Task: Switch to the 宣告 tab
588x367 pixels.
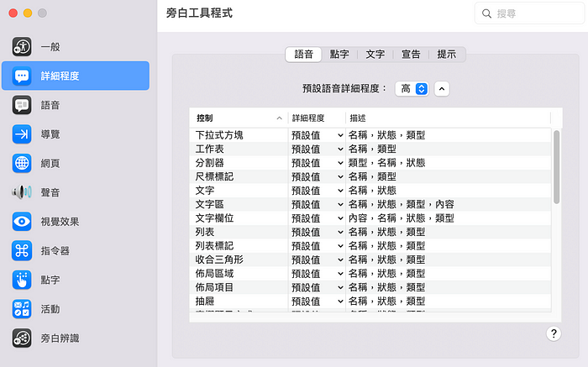Action: coord(411,55)
